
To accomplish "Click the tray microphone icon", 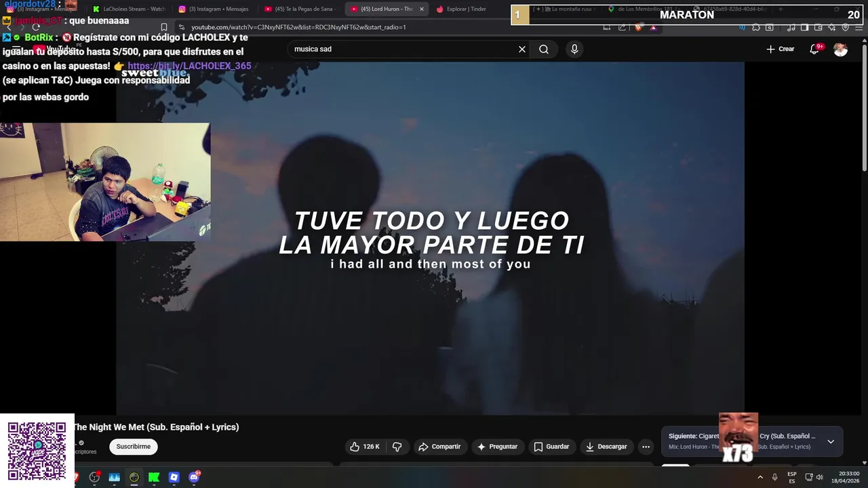I will [774, 477].
